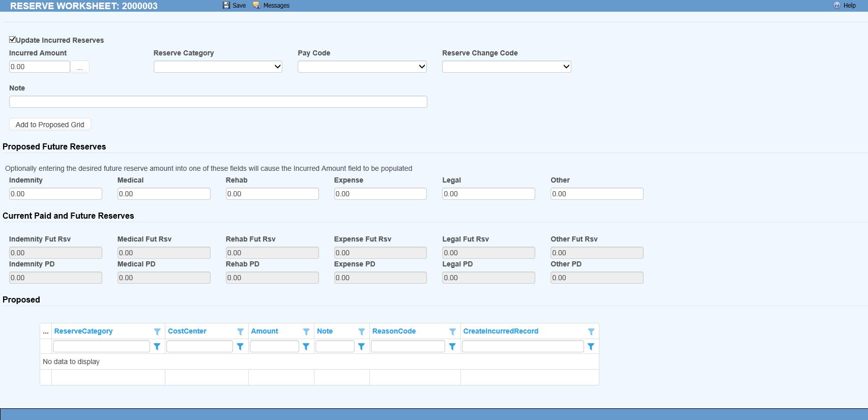Screen dimensions: 868x420
Task: Click filter icon in ReasonCode header
Action: pos(452,332)
